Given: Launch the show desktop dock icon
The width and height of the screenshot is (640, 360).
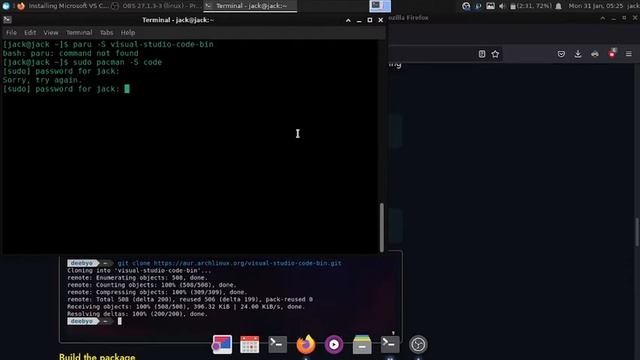Looking at the screenshot, I should point(222,345).
